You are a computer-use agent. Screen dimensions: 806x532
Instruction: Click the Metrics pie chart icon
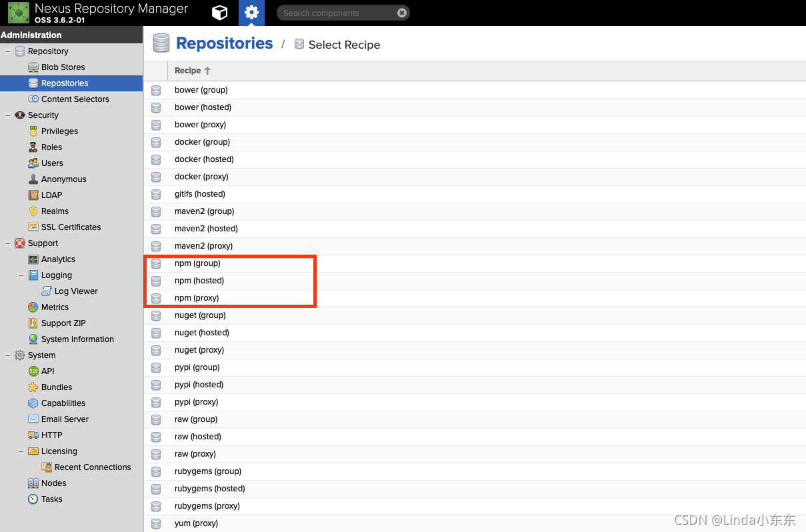click(x=33, y=307)
